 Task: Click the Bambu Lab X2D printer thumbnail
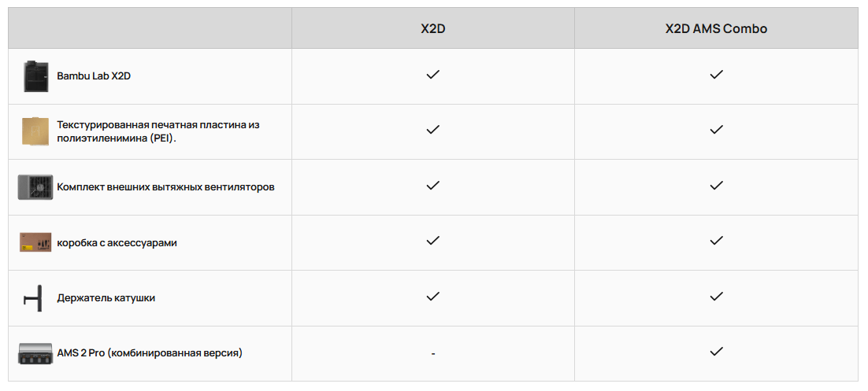point(35,76)
